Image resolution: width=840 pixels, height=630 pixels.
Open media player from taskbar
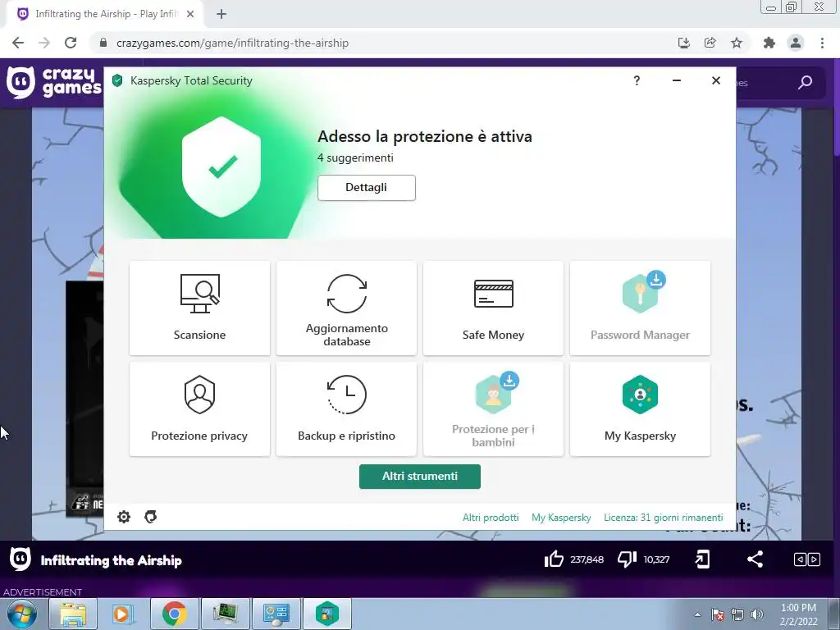tap(123, 614)
